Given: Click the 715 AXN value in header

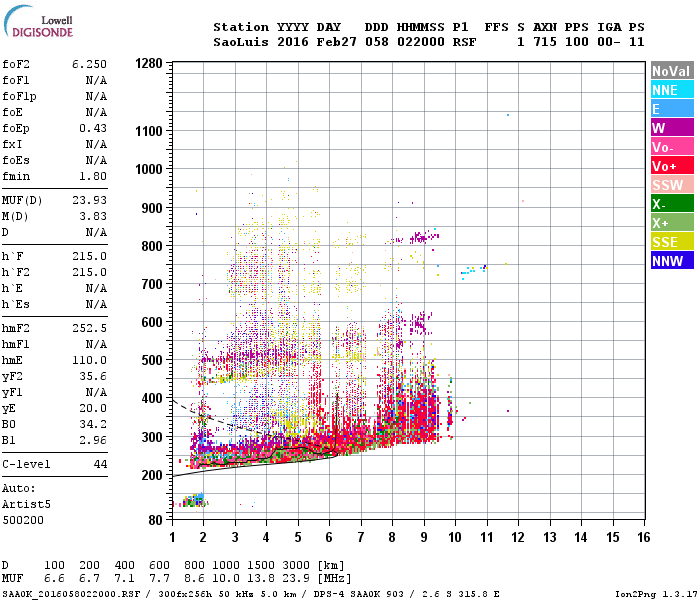Looking at the screenshot, I should 545,42.
